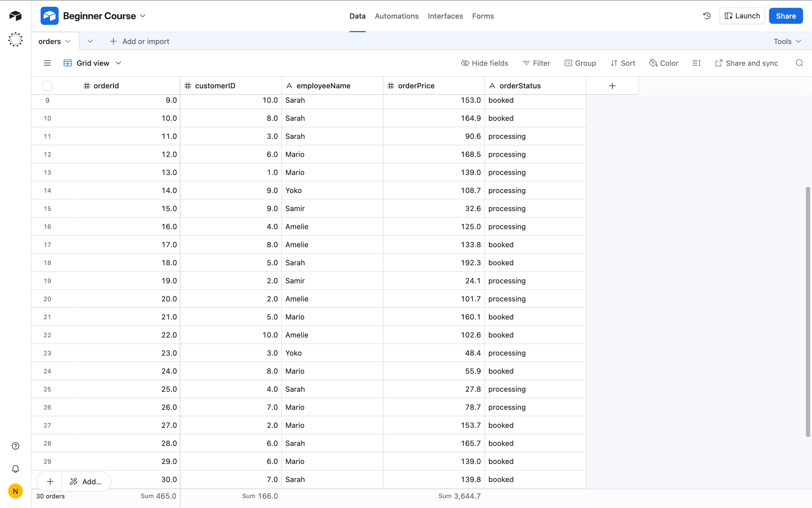The height and width of the screenshot is (508, 812).
Task: Select the 164.9 orderPrice cell
Action: click(x=434, y=118)
